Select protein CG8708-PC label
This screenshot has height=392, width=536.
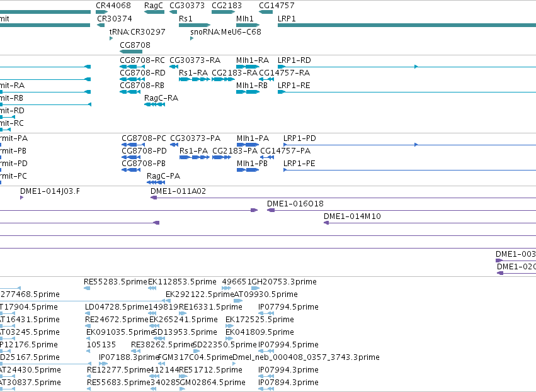(x=144, y=138)
